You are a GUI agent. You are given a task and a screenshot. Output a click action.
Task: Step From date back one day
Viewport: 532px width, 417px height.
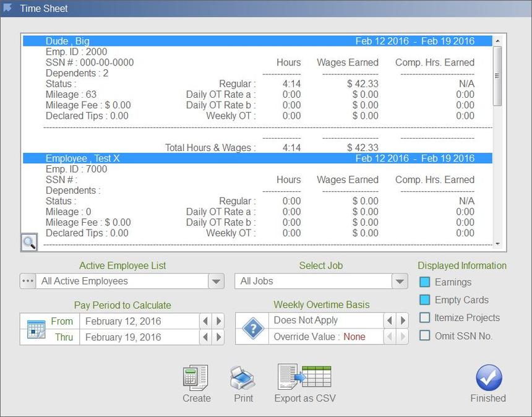pos(205,321)
